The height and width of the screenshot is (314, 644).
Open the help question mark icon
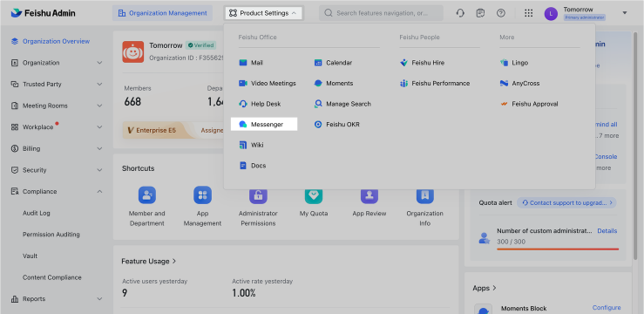coord(501,13)
